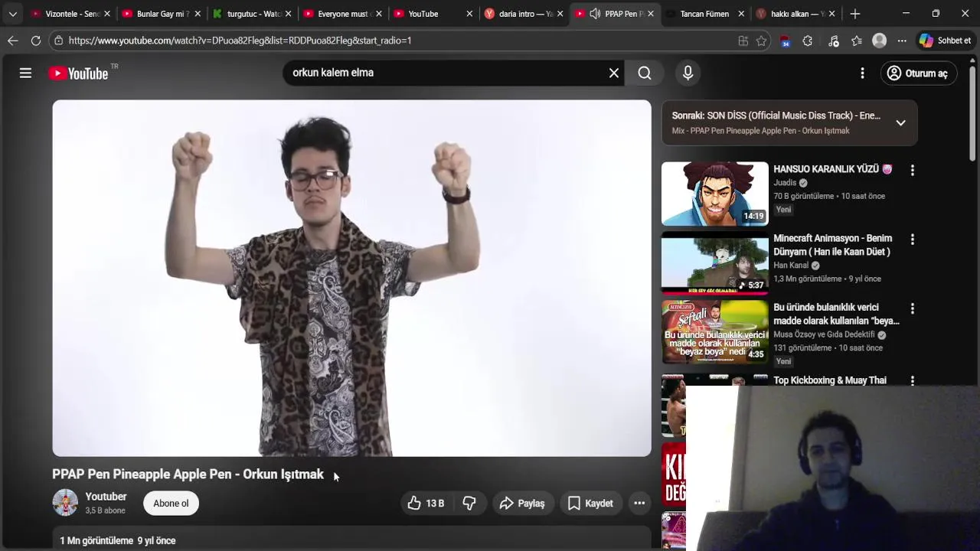Open the tab search dropdown arrow
Screen dimensions: 980x551
pos(12,14)
